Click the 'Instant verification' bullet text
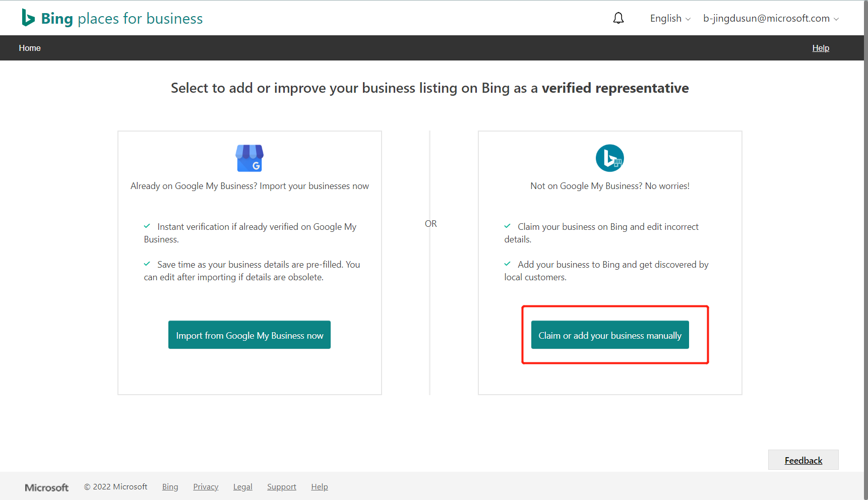The width and height of the screenshot is (868, 500). 250,233
